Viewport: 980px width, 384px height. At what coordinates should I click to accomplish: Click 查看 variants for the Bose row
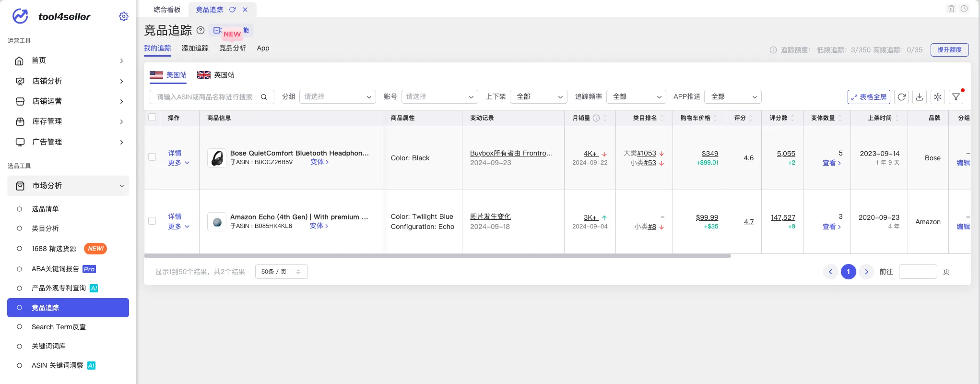click(x=832, y=163)
